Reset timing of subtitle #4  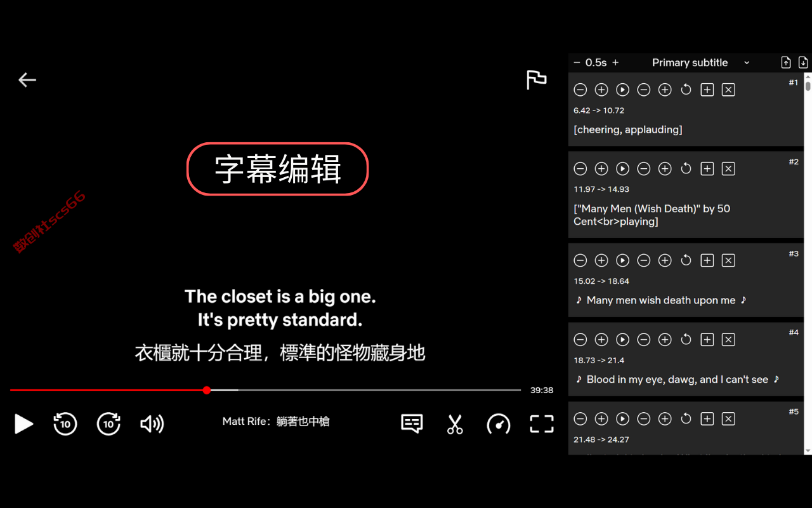tap(686, 339)
